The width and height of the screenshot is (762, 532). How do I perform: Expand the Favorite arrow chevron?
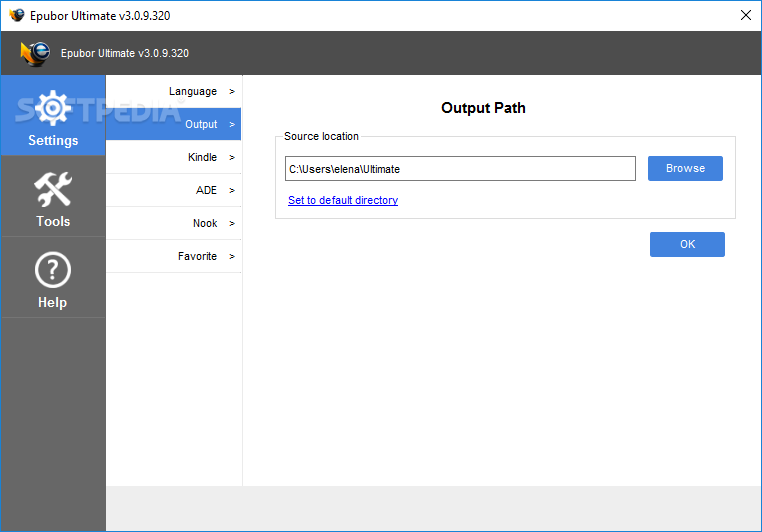point(232,257)
